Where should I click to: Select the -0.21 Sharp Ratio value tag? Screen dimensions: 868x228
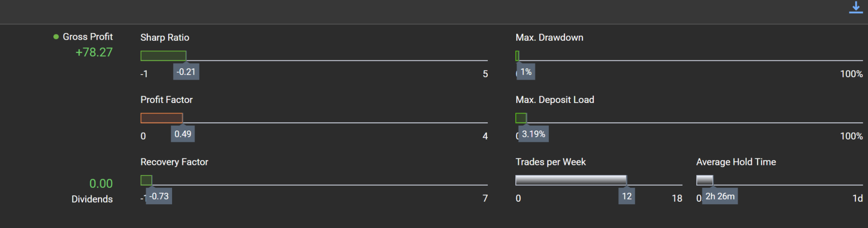click(x=186, y=72)
